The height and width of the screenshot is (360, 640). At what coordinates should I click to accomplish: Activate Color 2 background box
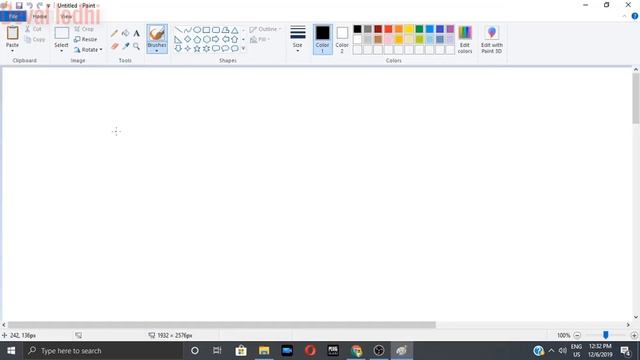342,39
